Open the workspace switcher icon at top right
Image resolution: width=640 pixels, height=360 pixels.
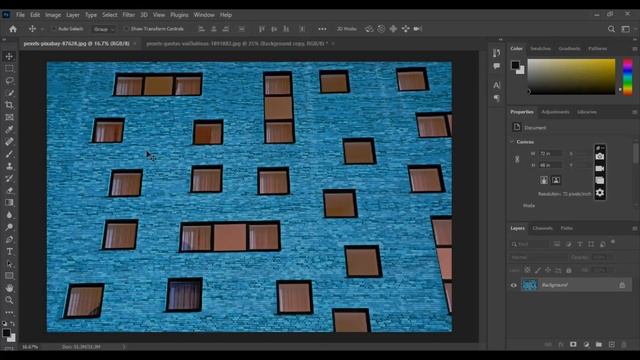click(625, 29)
